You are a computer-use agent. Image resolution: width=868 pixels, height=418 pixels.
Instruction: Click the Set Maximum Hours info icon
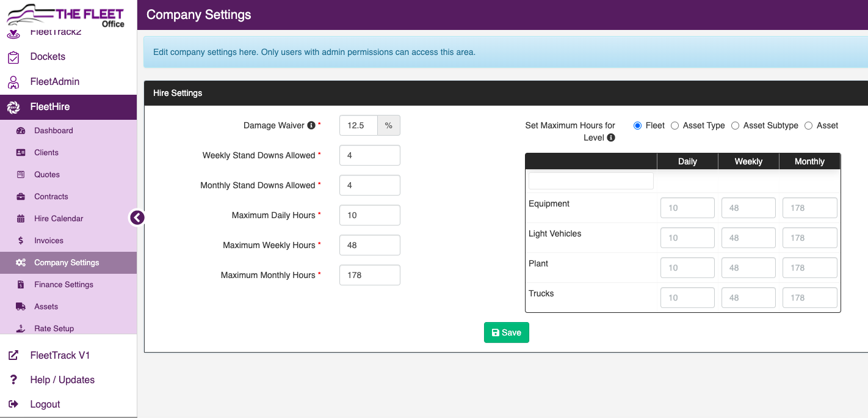click(611, 137)
